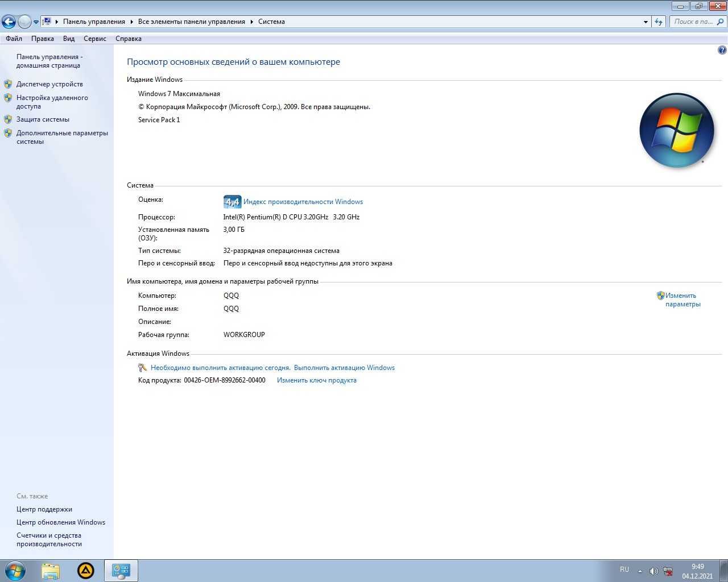This screenshot has height=582, width=728.
Task: Open Защита системы link
Action: pyautogui.click(x=43, y=119)
